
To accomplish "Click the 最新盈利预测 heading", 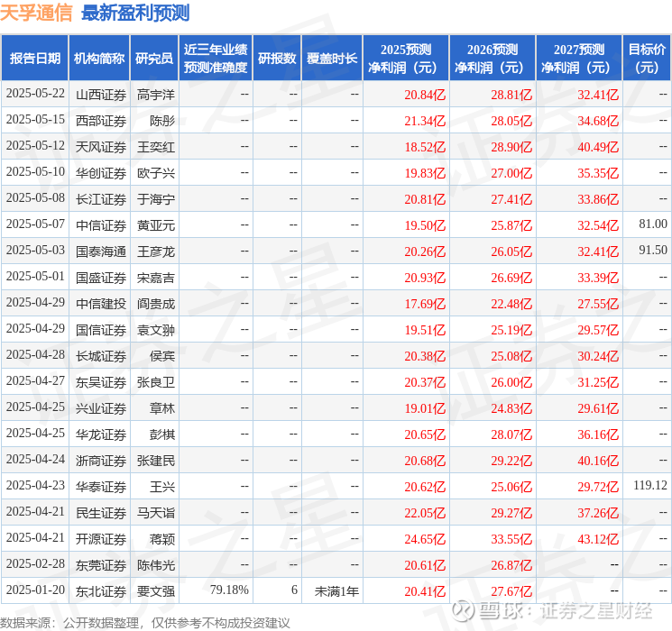I will pos(135,13).
